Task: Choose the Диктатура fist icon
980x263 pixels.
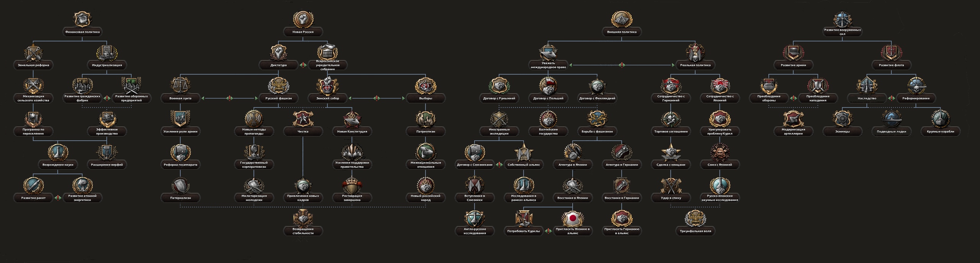Action: coord(278,53)
